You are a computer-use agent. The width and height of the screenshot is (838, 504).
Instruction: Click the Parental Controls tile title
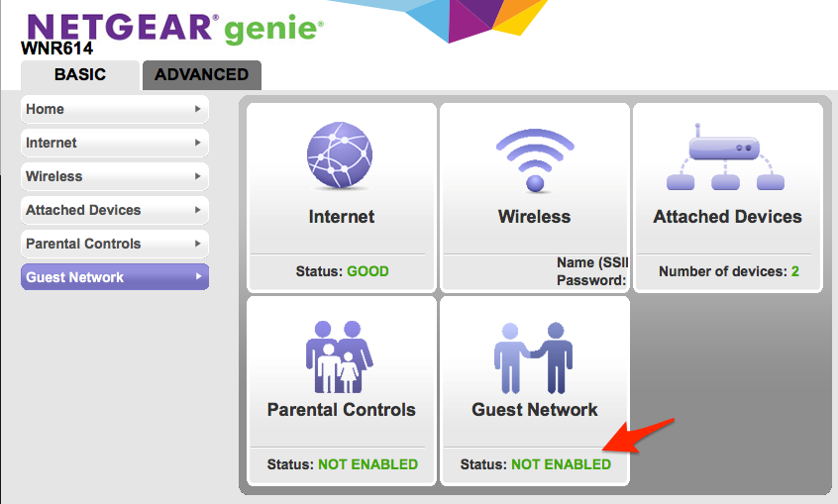tap(342, 409)
